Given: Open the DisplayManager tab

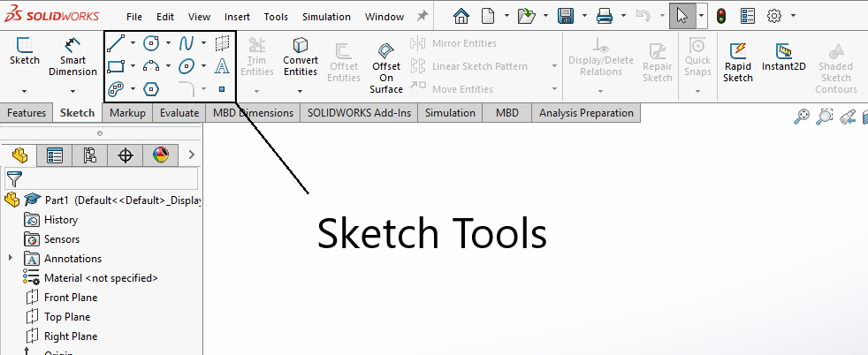Looking at the screenshot, I should click(x=161, y=155).
